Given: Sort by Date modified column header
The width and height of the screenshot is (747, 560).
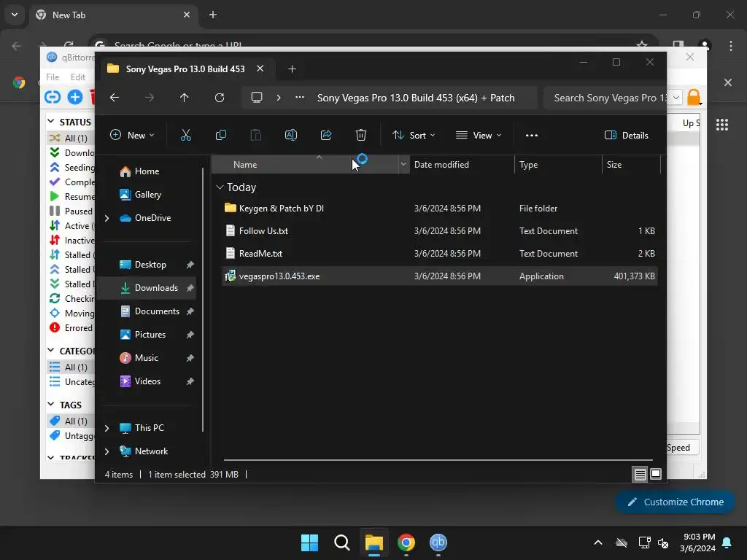Looking at the screenshot, I should [x=462, y=164].
